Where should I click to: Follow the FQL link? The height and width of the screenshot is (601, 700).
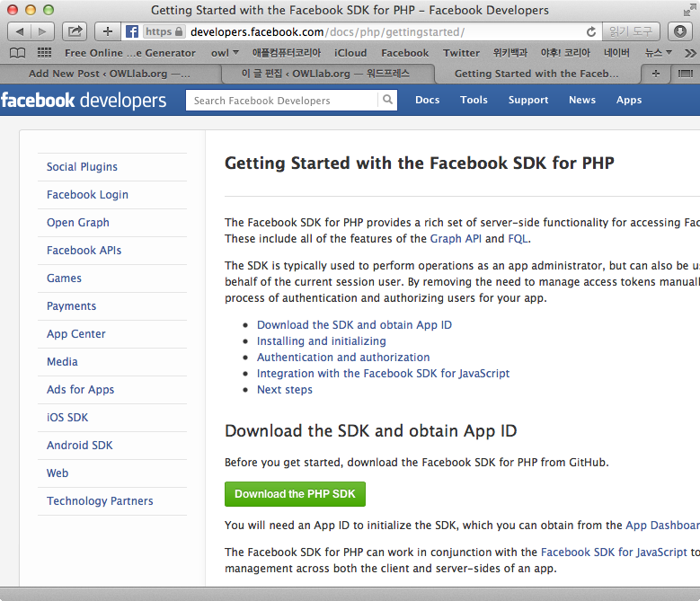[x=518, y=239]
